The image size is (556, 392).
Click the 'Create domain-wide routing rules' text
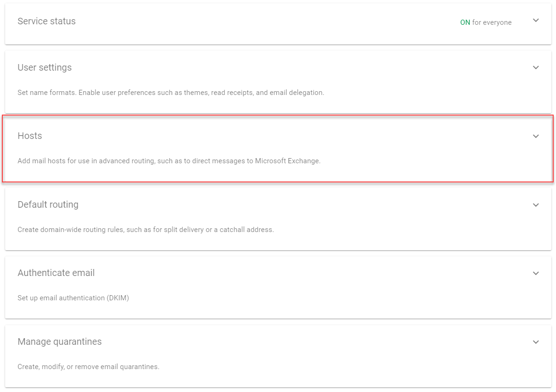coord(145,230)
